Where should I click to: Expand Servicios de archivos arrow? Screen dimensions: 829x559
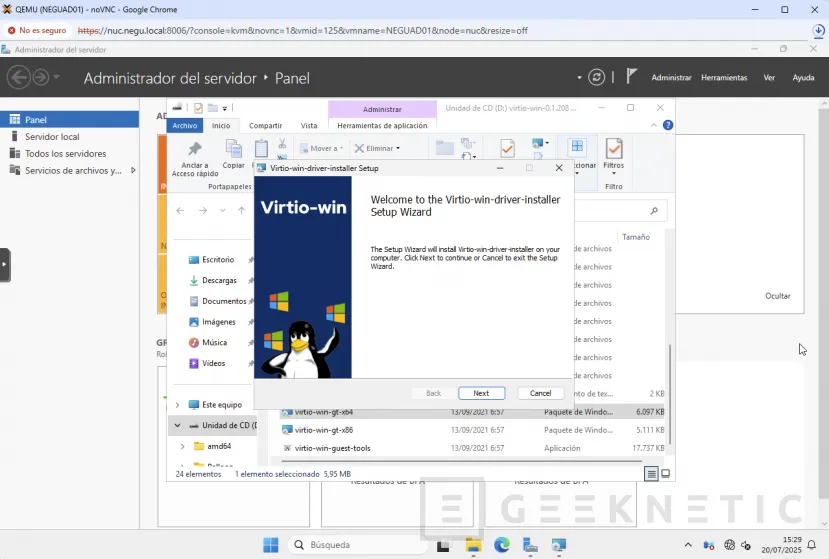point(133,170)
